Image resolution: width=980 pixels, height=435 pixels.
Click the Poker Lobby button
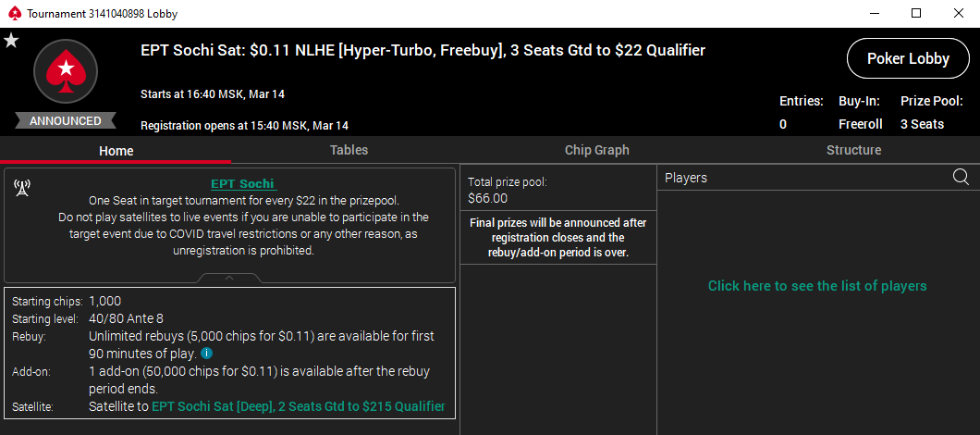coord(908,58)
